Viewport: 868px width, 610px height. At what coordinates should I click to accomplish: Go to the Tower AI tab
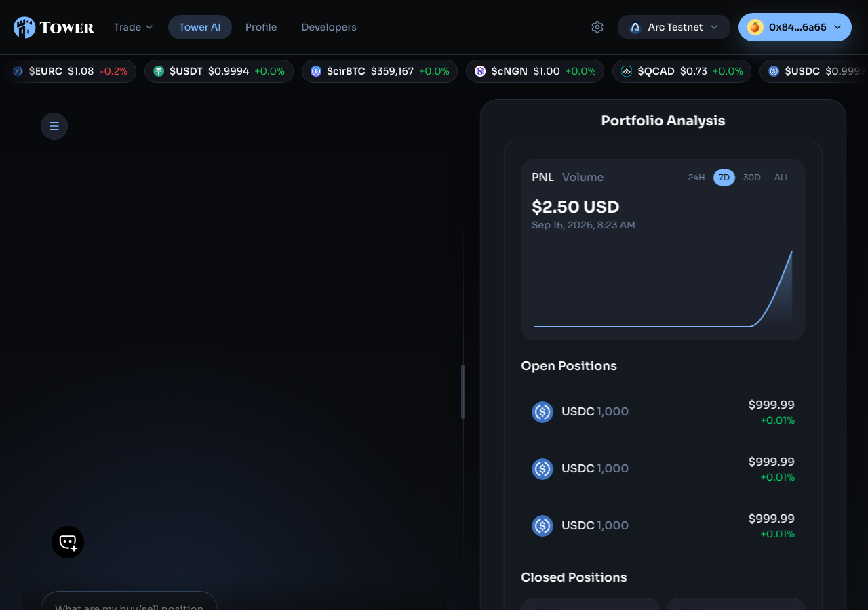click(x=200, y=27)
